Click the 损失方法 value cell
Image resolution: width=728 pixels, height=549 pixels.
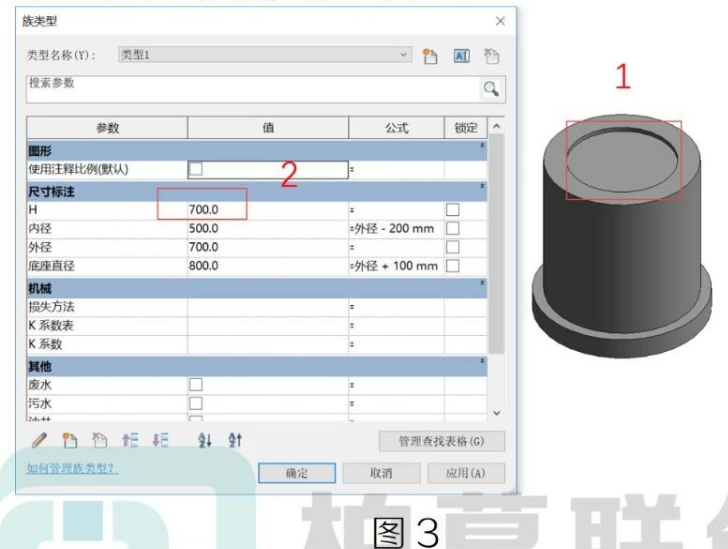tap(268, 307)
